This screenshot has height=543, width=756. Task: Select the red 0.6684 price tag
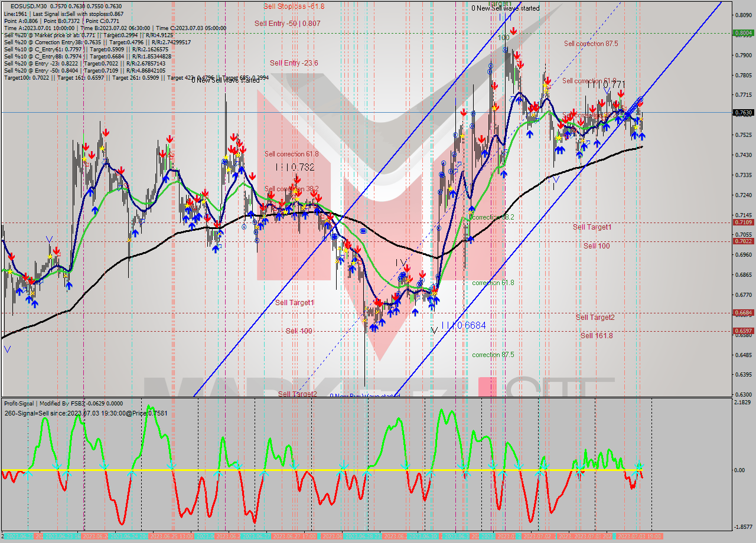742,312
